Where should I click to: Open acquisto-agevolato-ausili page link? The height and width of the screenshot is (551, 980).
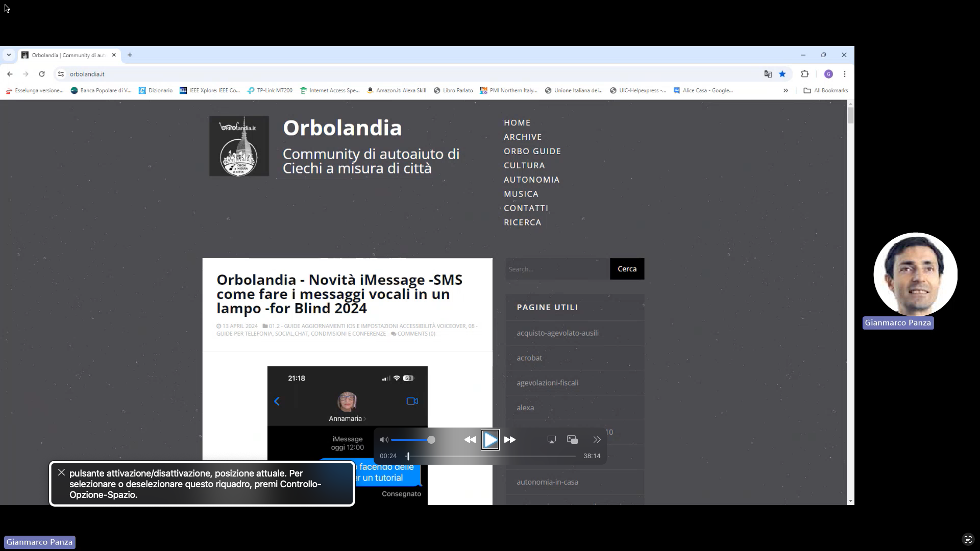point(557,333)
